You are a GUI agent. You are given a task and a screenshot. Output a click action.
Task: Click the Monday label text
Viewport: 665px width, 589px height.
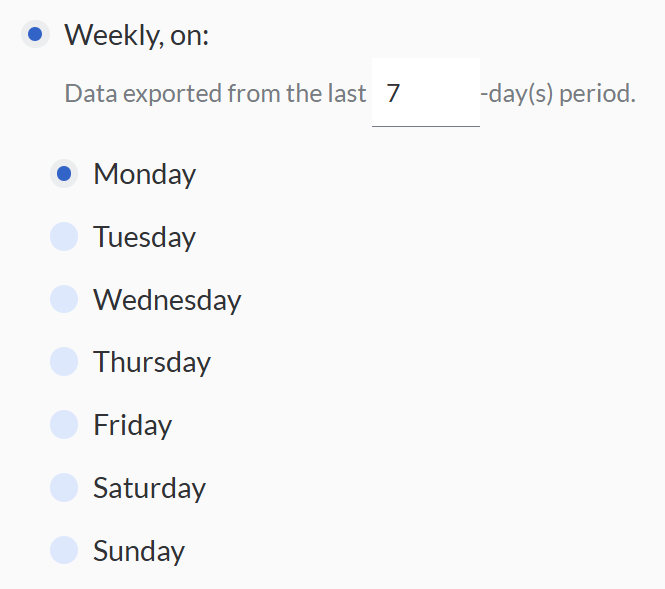tap(144, 174)
